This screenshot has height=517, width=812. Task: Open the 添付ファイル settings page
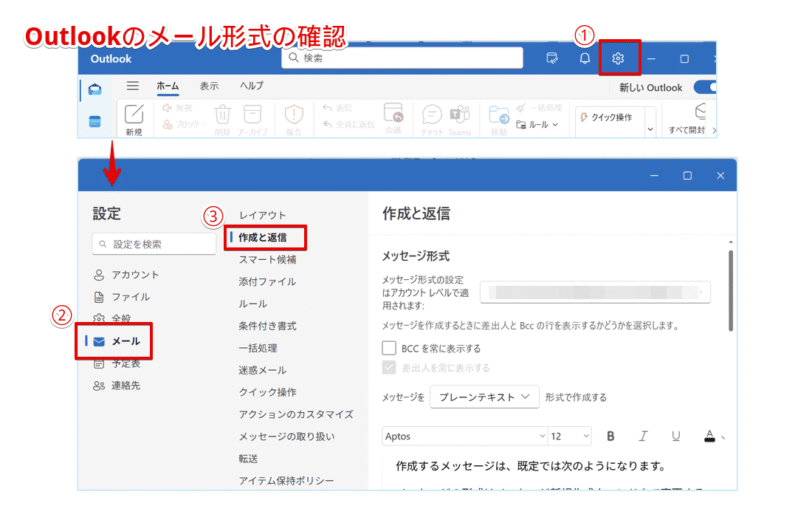[x=267, y=281]
